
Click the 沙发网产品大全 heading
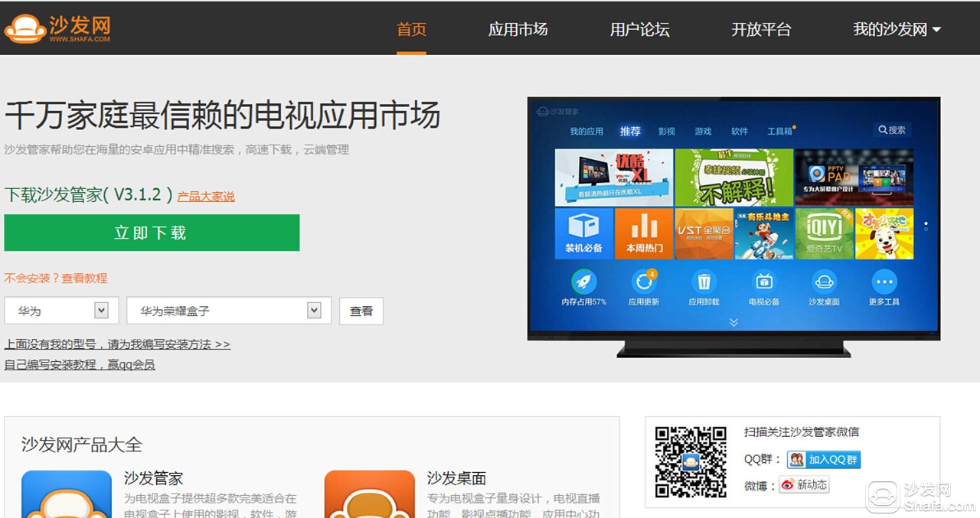point(82,445)
